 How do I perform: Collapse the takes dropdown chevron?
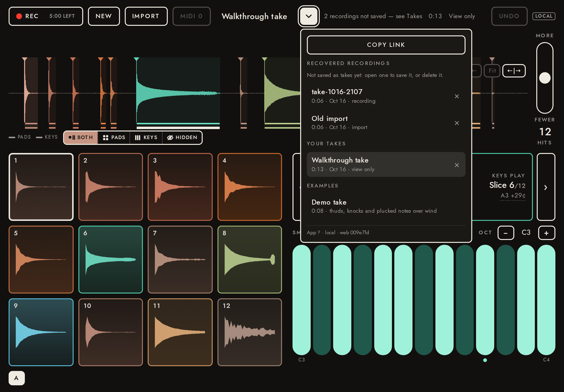click(308, 16)
